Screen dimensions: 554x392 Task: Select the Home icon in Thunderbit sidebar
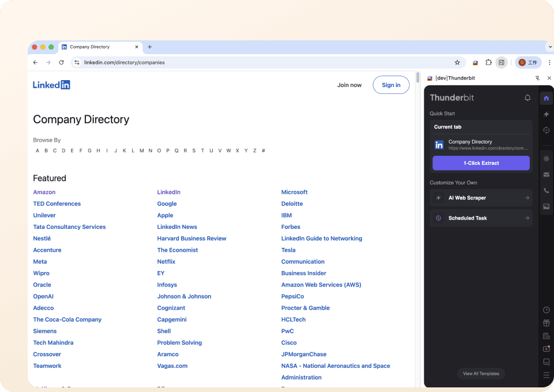click(x=546, y=98)
